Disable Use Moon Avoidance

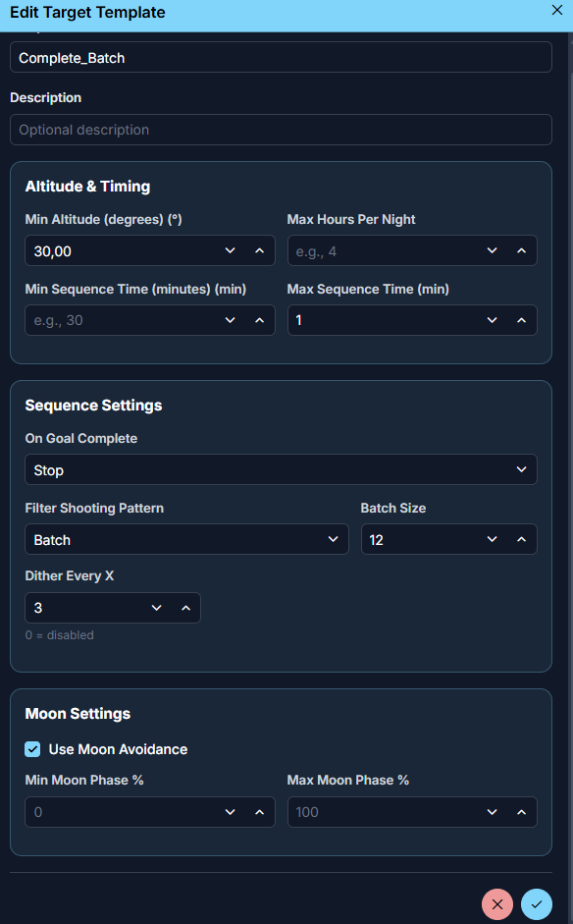click(x=31, y=748)
